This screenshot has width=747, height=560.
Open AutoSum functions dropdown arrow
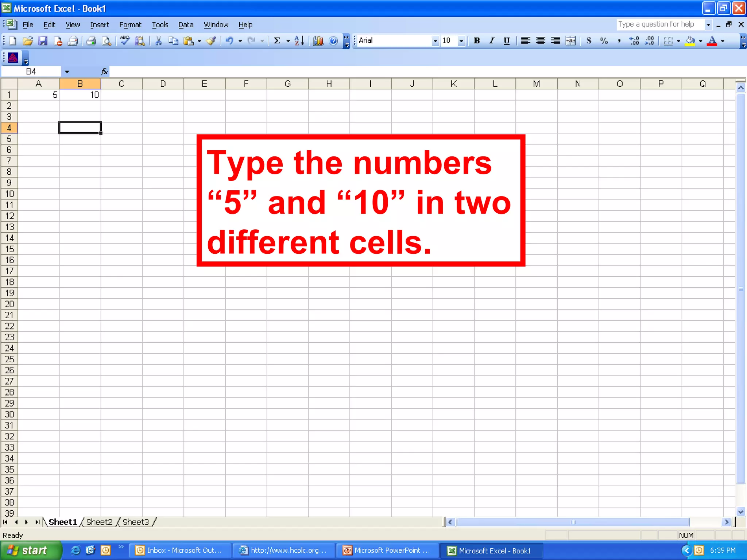click(288, 41)
